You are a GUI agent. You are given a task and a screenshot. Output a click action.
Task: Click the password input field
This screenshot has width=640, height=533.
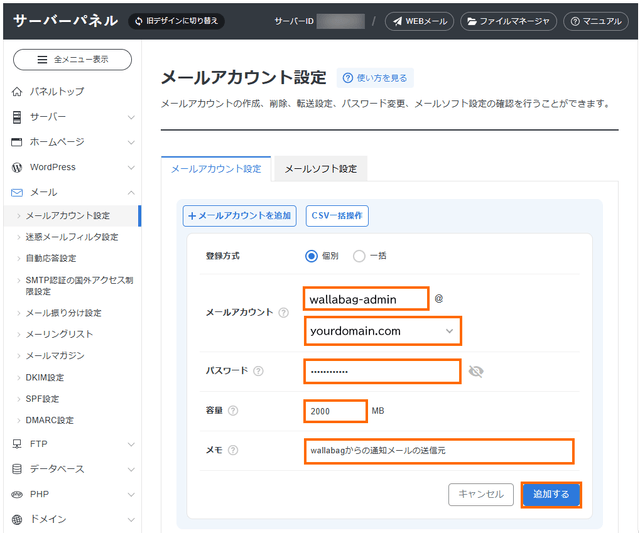pos(382,371)
